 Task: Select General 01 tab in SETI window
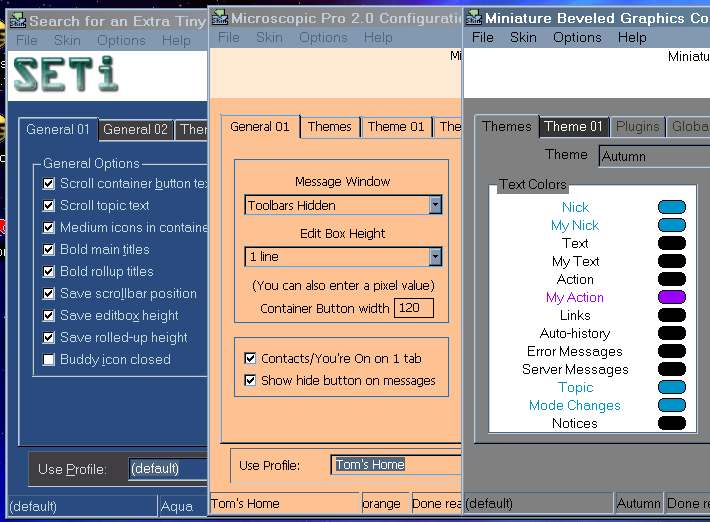click(58, 129)
